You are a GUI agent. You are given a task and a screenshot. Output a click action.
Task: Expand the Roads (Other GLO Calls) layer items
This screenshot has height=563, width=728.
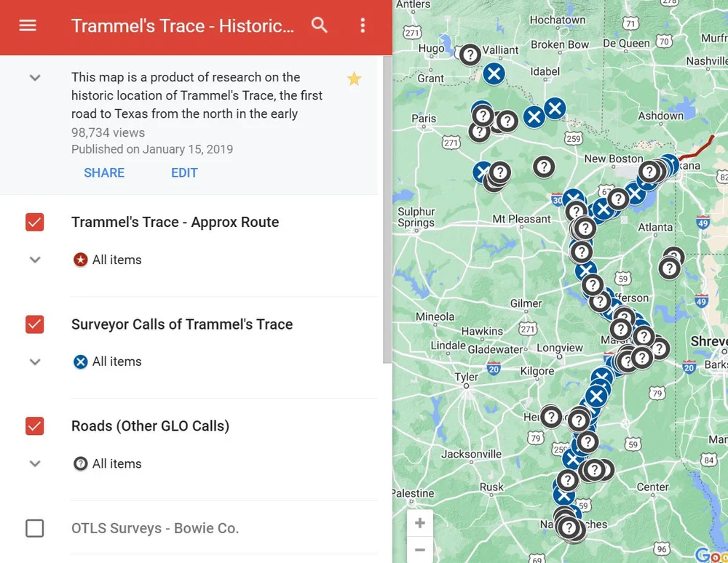click(x=34, y=463)
